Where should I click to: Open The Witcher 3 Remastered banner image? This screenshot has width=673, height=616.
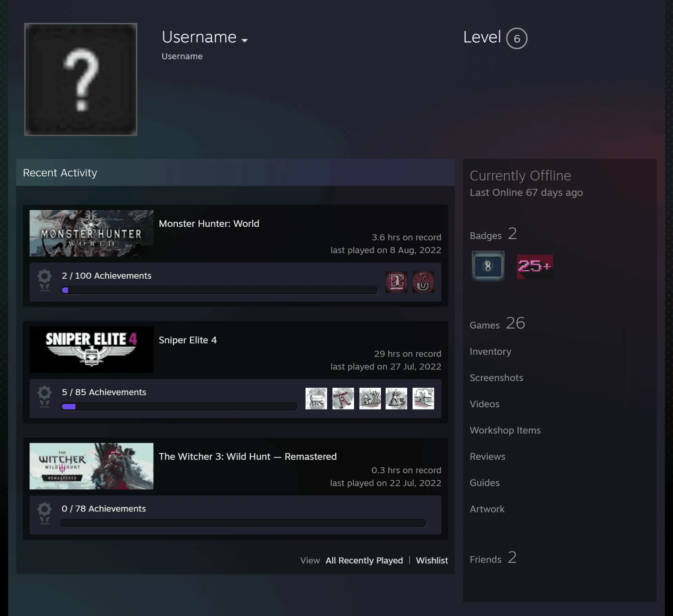(91, 466)
